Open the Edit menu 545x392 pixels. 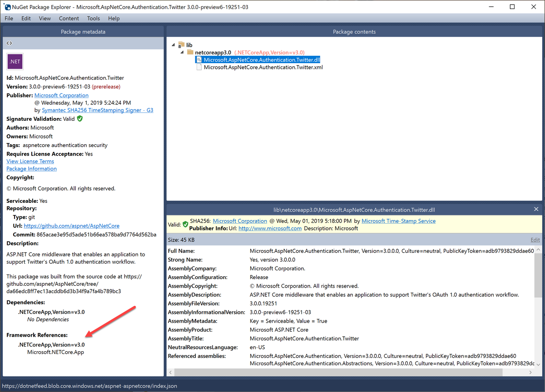click(x=26, y=19)
